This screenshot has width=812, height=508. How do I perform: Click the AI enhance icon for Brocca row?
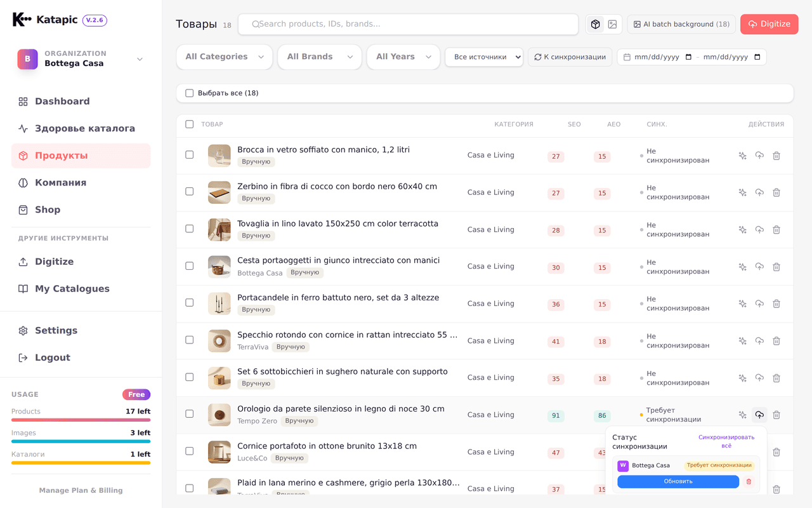click(x=742, y=156)
